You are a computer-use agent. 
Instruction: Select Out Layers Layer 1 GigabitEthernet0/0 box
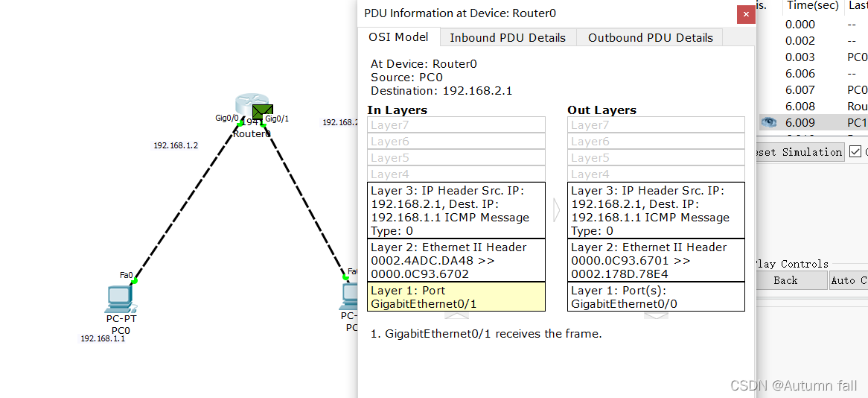(x=656, y=297)
